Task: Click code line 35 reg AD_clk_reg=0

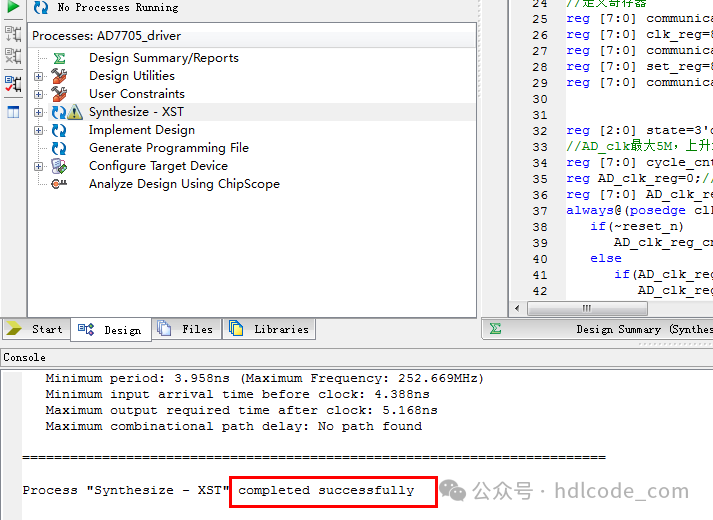Action: (639, 179)
